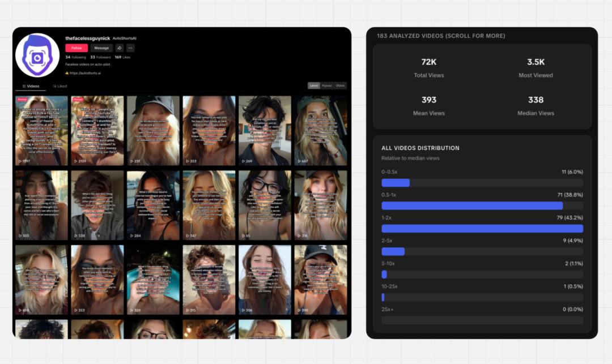Click the thefacelessguynick username
This screenshot has width=612, height=364.
click(x=87, y=38)
